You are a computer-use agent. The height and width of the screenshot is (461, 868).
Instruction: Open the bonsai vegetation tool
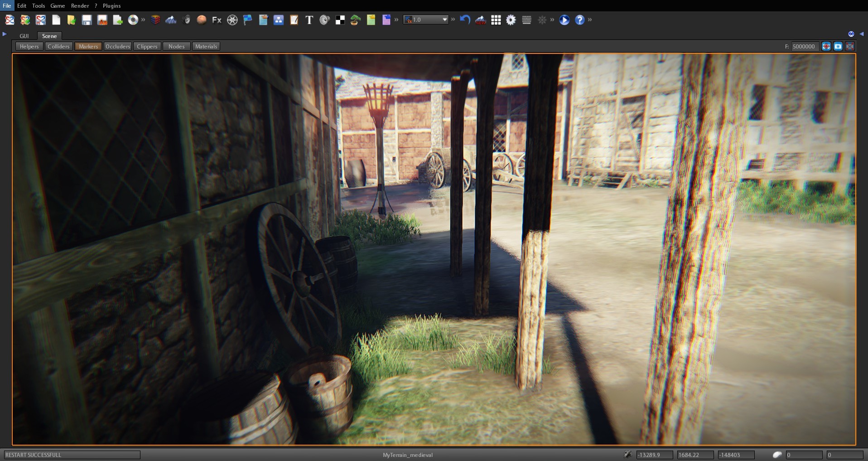355,20
